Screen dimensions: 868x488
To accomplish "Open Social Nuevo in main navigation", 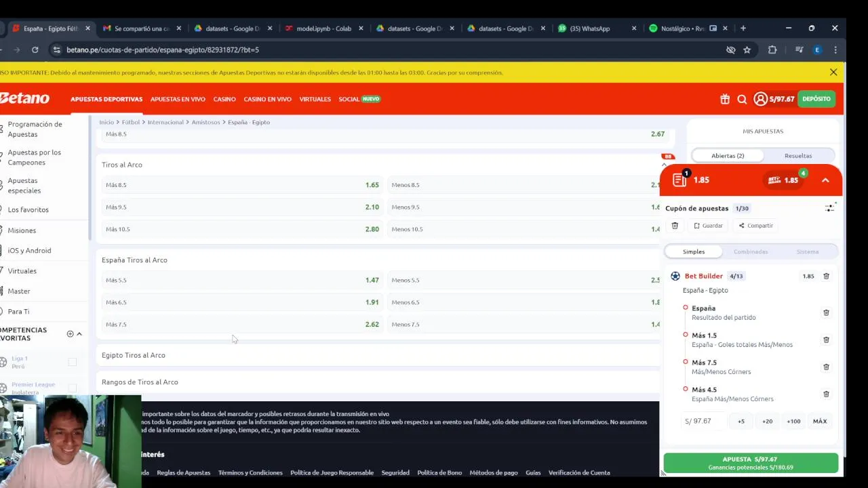I will [359, 99].
